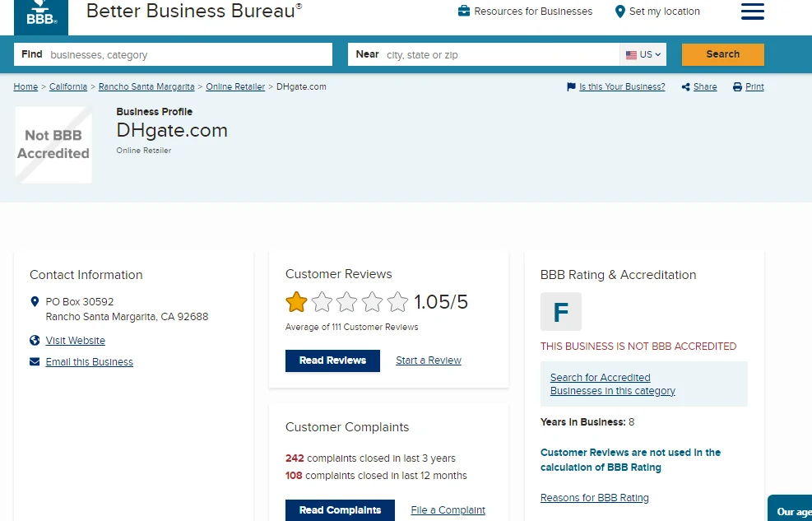812x521 pixels.
Task: Go to Rancho Santa Margarita breadcrumb
Action: [146, 86]
